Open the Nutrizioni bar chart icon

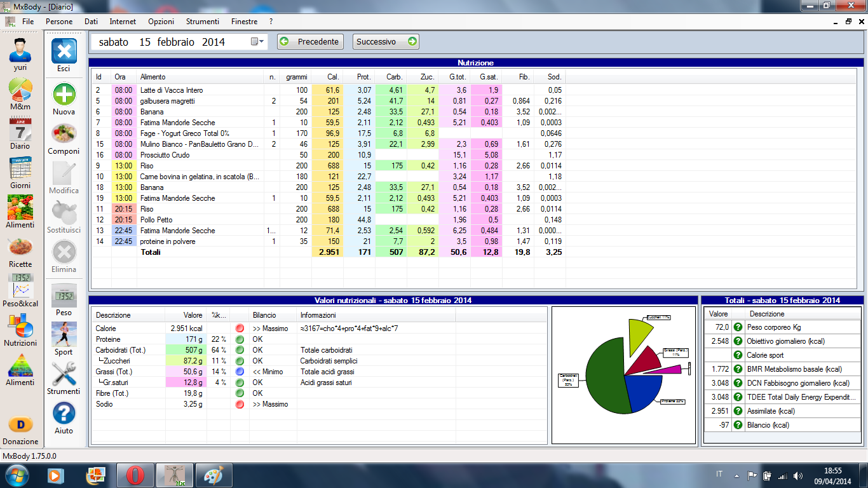(x=20, y=326)
